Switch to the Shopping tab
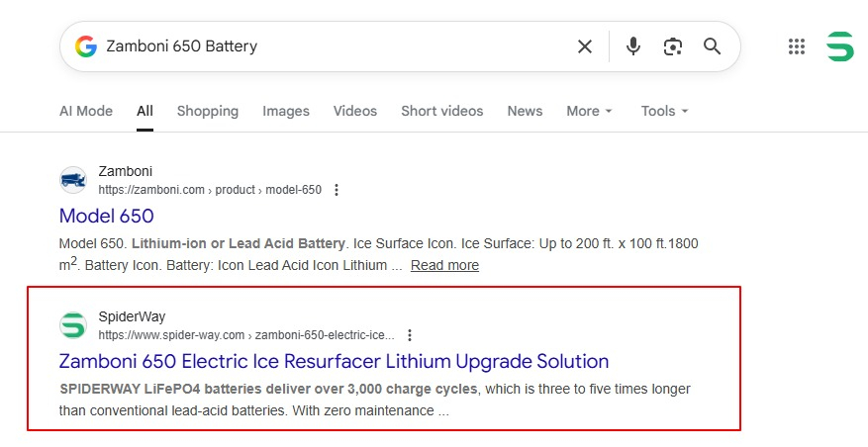The image size is (868, 447). (207, 111)
